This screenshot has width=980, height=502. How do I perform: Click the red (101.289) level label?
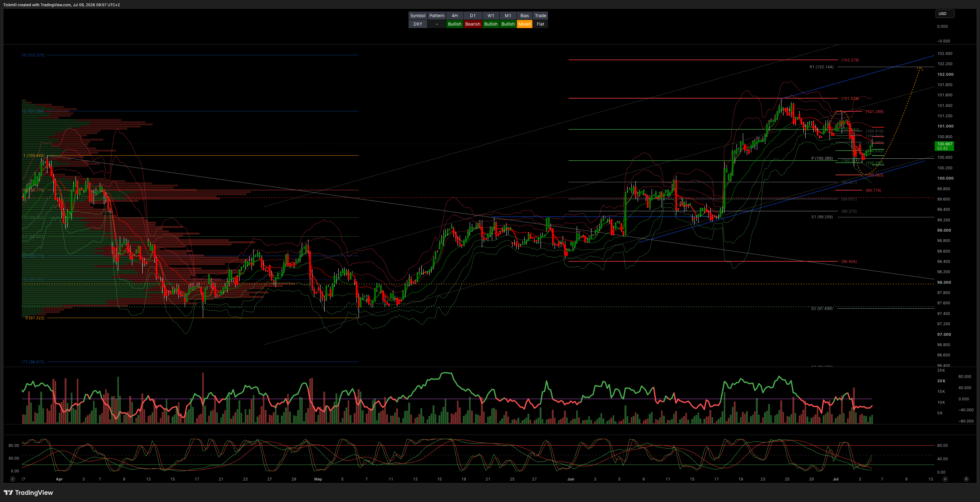point(875,111)
